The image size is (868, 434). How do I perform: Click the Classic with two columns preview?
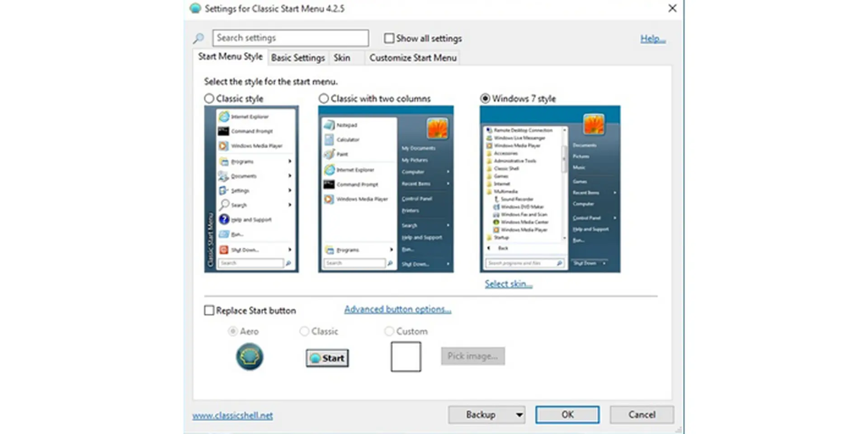point(386,189)
